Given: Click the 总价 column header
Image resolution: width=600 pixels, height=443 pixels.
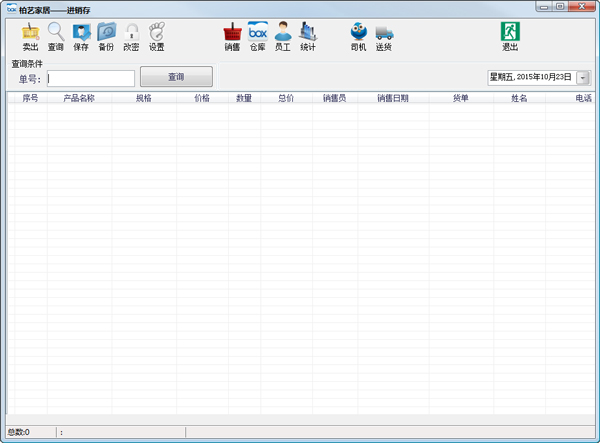Looking at the screenshot, I should (x=286, y=98).
